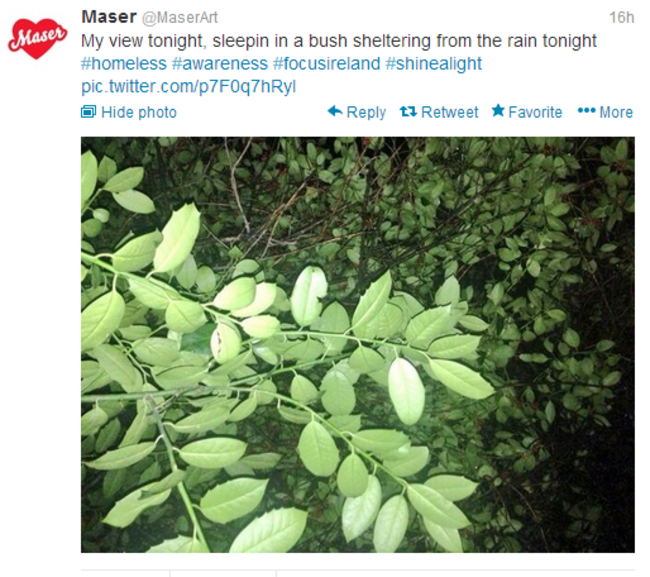This screenshot has height=577, width=650.
Task: Click the Reply arrow icon
Action: (x=335, y=111)
